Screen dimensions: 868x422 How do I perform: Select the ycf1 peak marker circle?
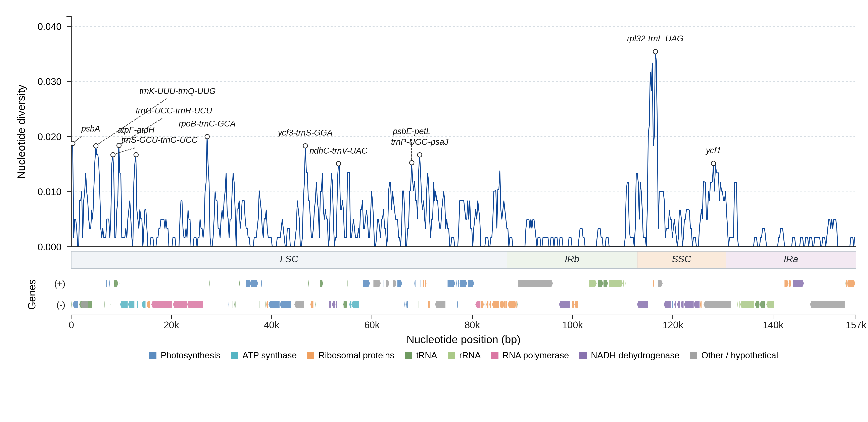coord(713,163)
